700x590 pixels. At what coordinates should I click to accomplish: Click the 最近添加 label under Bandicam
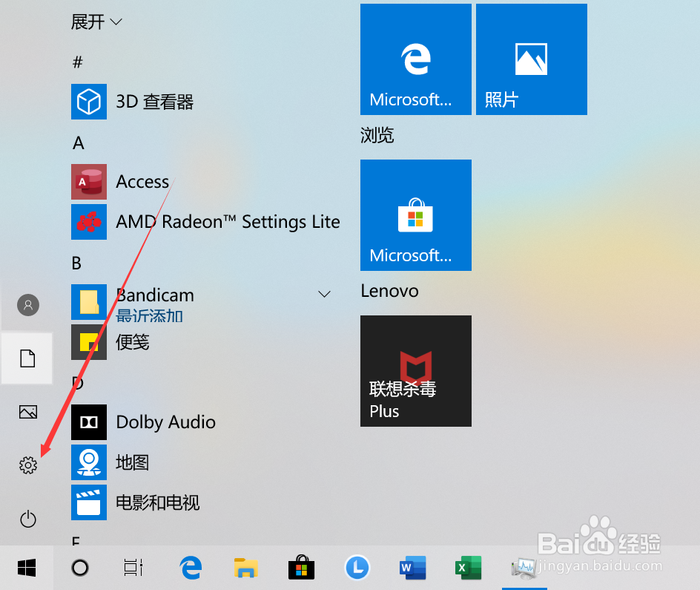click(x=149, y=315)
